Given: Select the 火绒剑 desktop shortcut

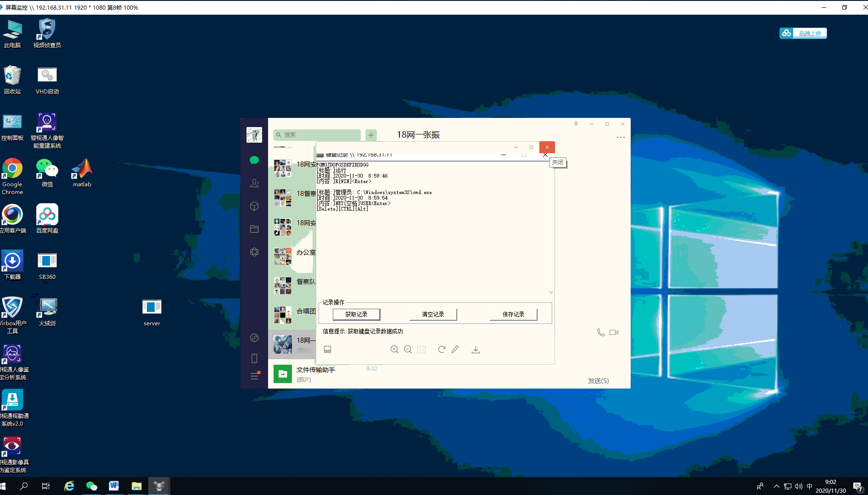Looking at the screenshot, I should (x=47, y=311).
